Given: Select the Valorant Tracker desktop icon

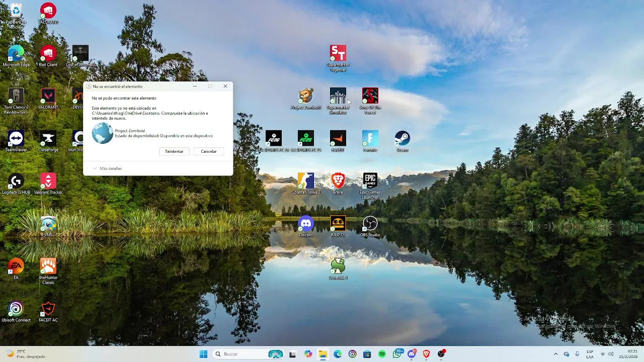Looking at the screenshot, I should 48,184.
